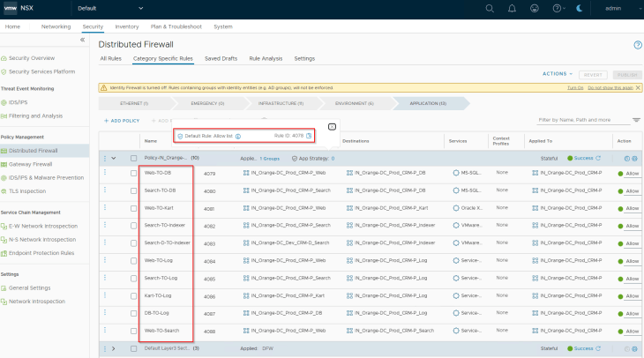
Task: Copy Rule ID 4079 using copy icon
Action: 308,135
